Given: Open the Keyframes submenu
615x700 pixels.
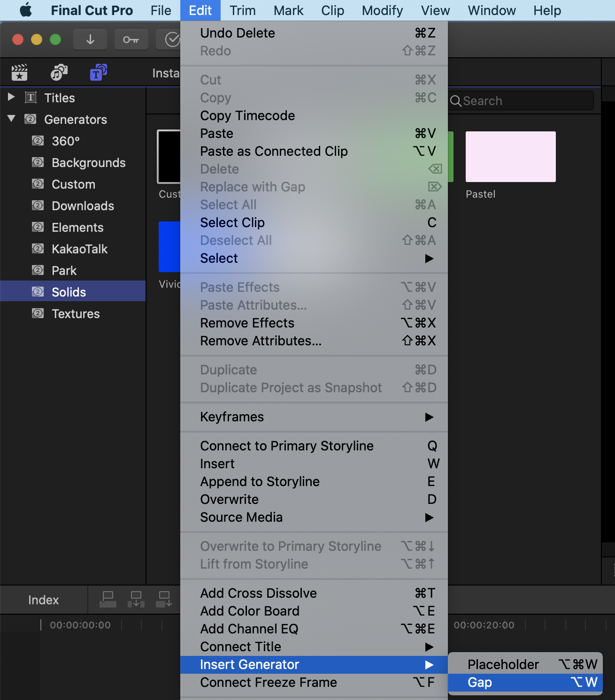Looking at the screenshot, I should pos(314,417).
